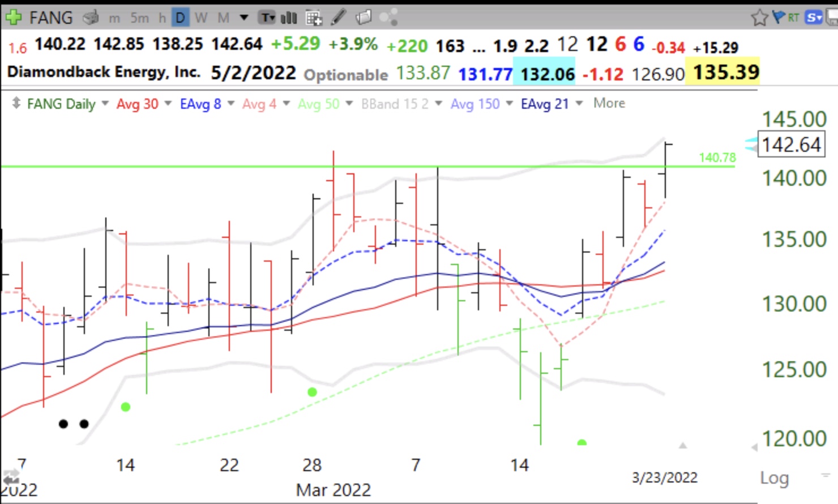Click the folder chart templates icon

(x=364, y=18)
